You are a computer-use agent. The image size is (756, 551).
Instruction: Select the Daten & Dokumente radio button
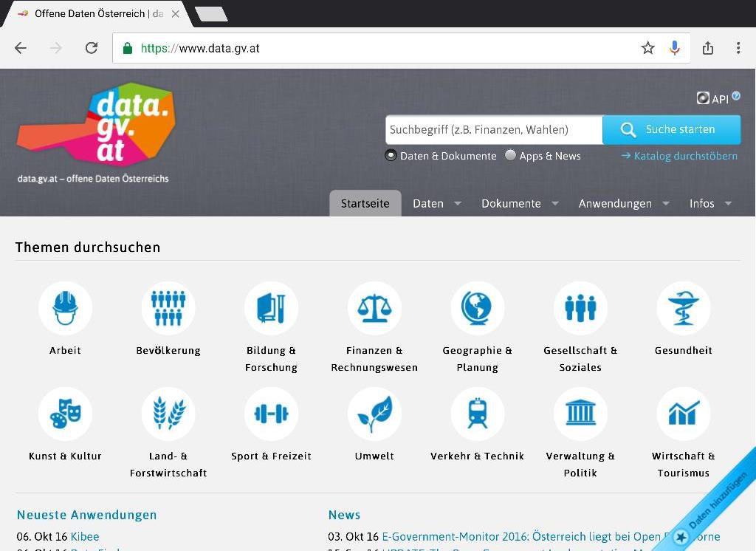click(391, 155)
